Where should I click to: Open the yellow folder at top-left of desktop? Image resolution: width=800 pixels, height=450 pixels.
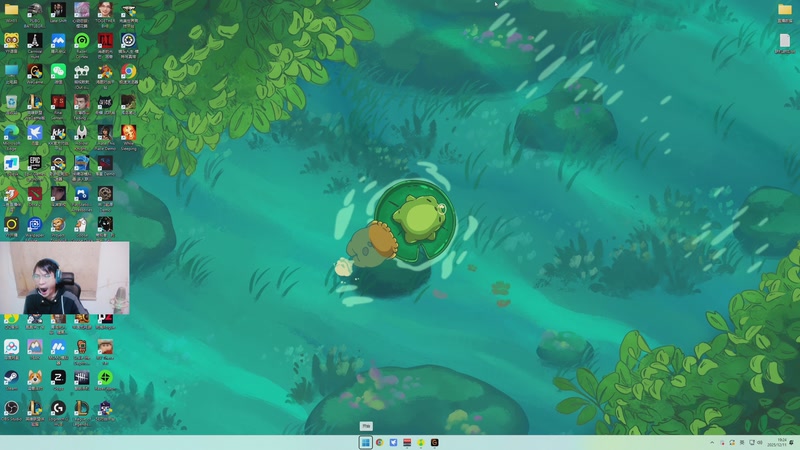pyautogui.click(x=11, y=10)
